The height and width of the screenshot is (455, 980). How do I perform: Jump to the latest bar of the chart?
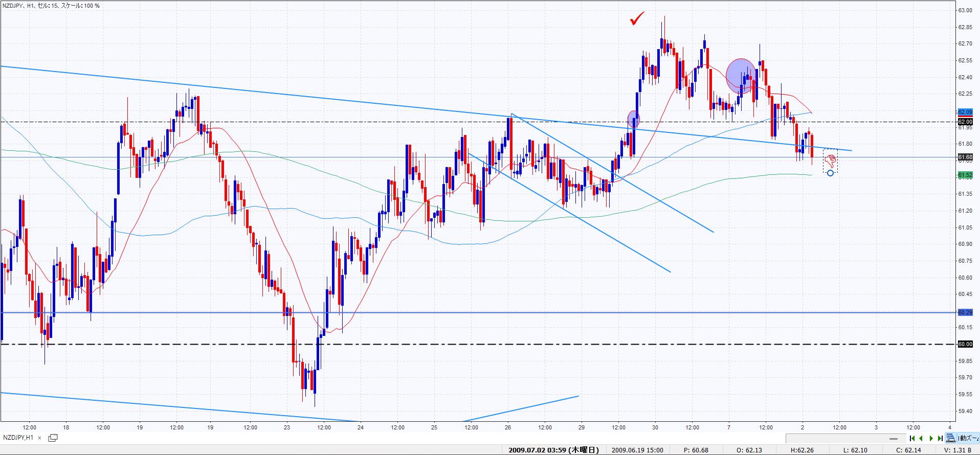[940, 438]
